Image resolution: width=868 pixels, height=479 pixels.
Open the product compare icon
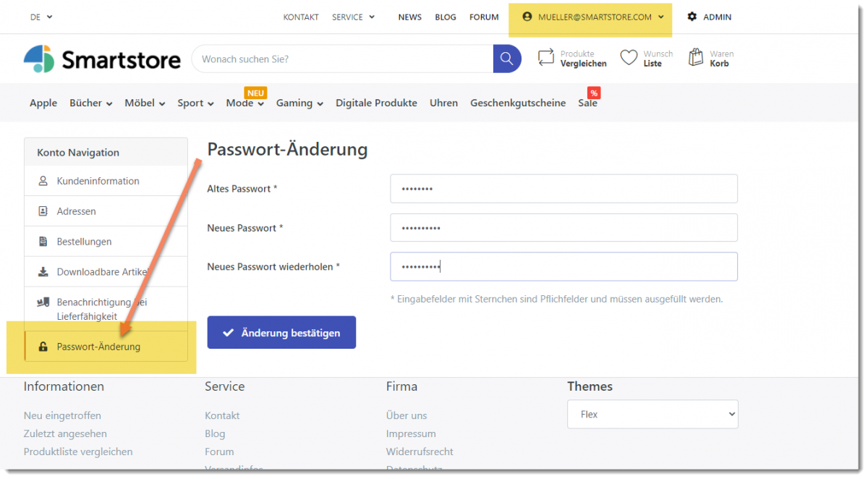pyautogui.click(x=546, y=58)
